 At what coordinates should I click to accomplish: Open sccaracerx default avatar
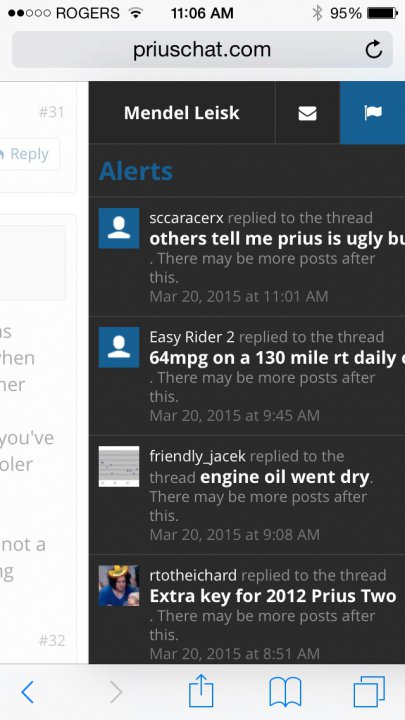[119, 228]
